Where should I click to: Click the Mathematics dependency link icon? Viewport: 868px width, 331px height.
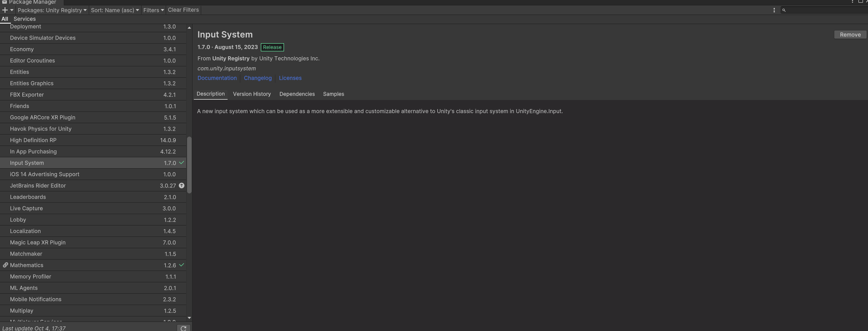(5, 265)
